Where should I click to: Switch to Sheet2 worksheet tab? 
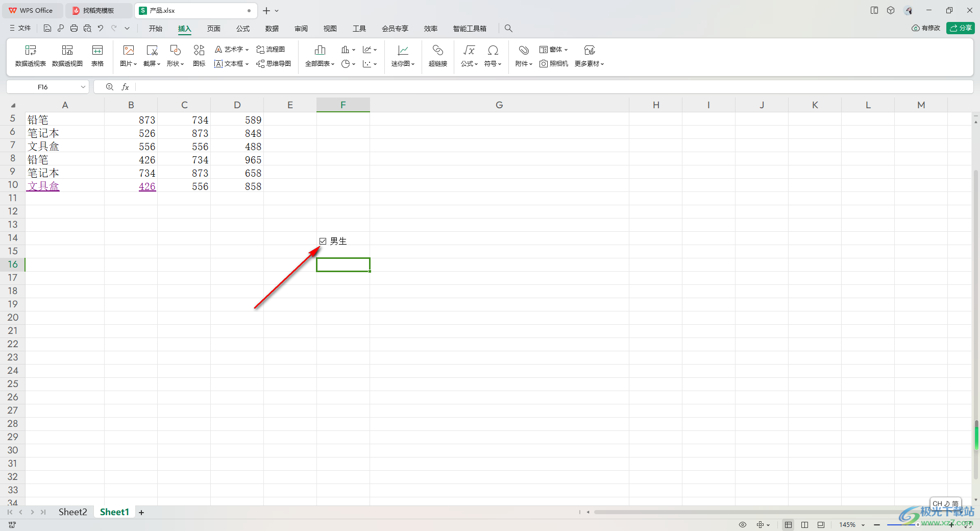[x=72, y=512]
